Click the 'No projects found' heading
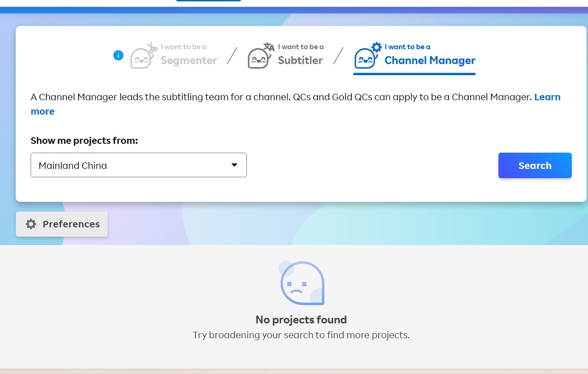Image resolution: width=588 pixels, height=374 pixels. point(301,320)
